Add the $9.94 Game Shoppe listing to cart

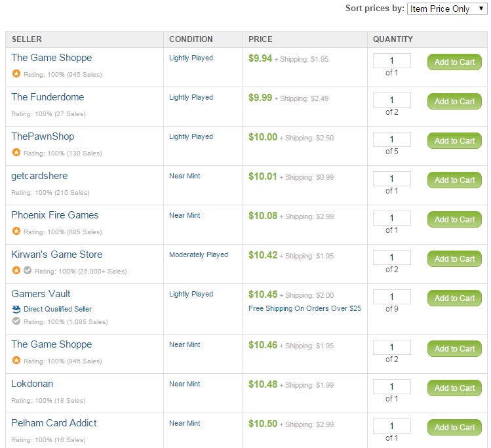tap(454, 62)
